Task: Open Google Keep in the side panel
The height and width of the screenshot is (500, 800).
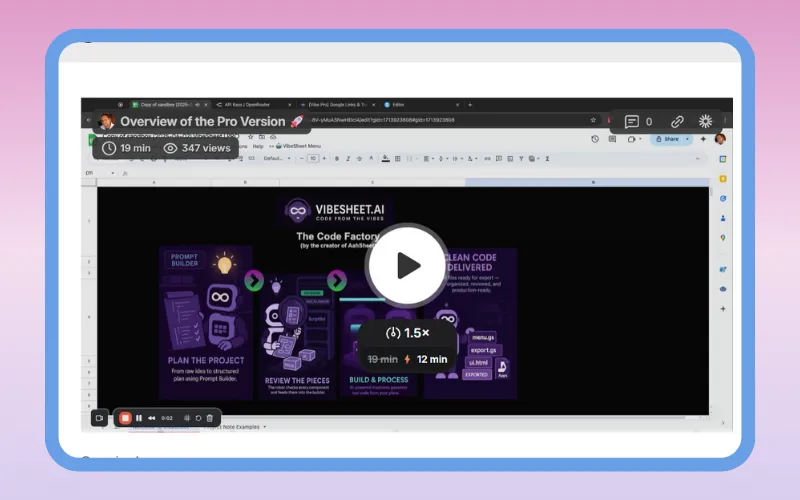Action: point(723,179)
